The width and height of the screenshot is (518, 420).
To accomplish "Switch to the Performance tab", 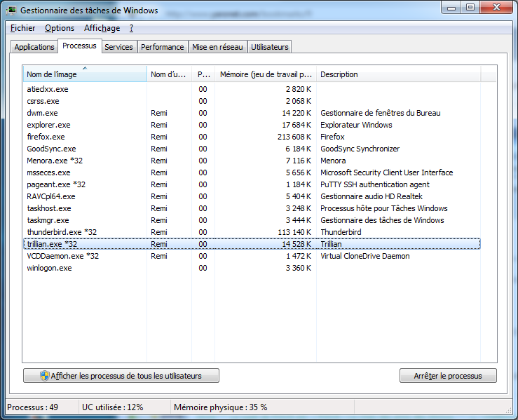I will click(162, 47).
